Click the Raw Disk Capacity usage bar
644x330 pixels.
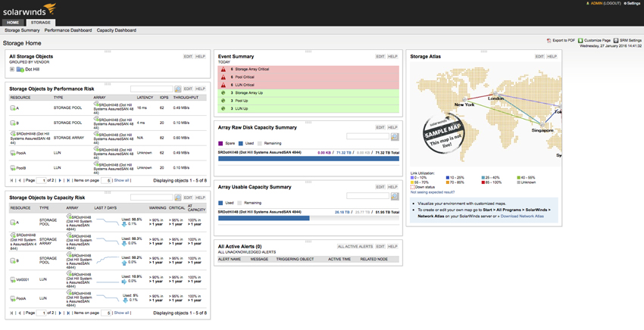point(308,159)
